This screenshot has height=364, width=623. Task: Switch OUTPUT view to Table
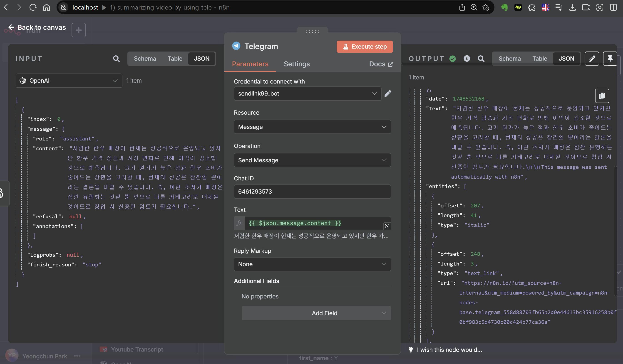pos(539,59)
